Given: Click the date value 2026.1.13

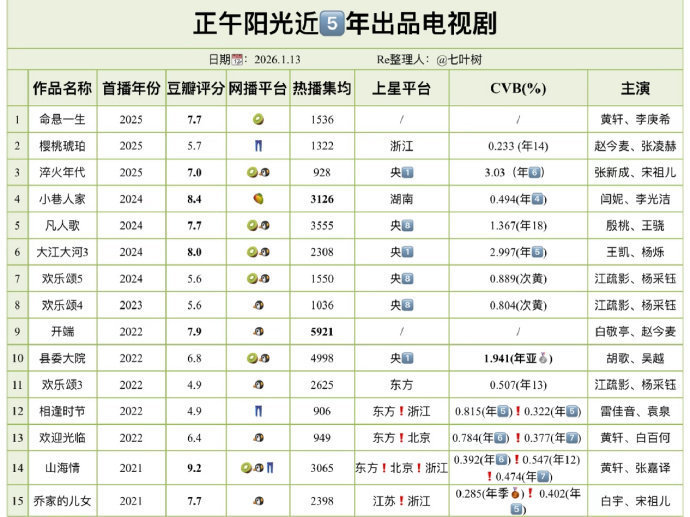Looking at the screenshot, I should coord(277,59).
